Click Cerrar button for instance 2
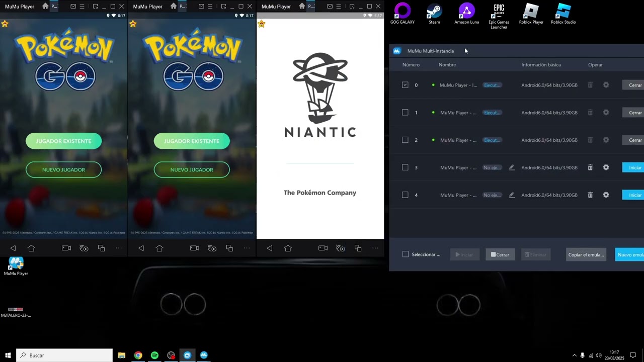 (x=633, y=140)
